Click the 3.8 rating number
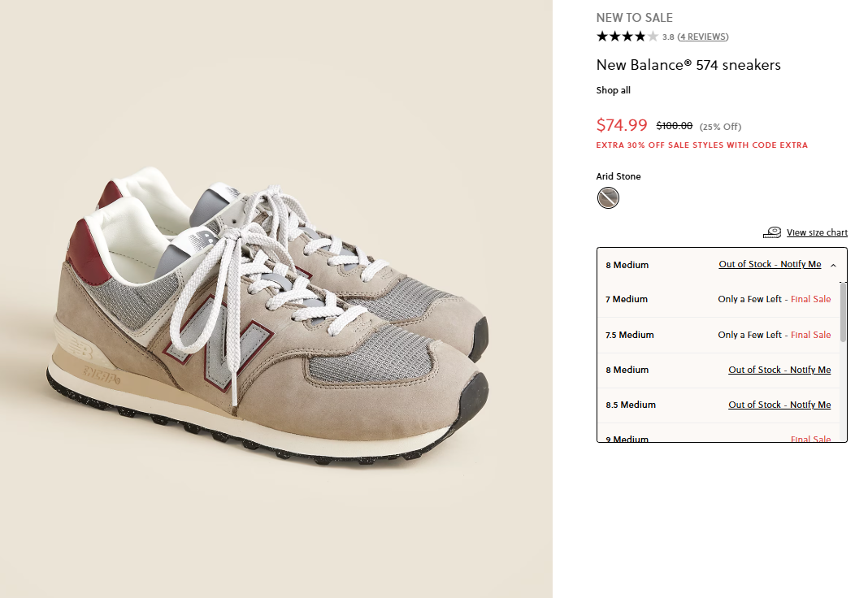 coord(668,37)
